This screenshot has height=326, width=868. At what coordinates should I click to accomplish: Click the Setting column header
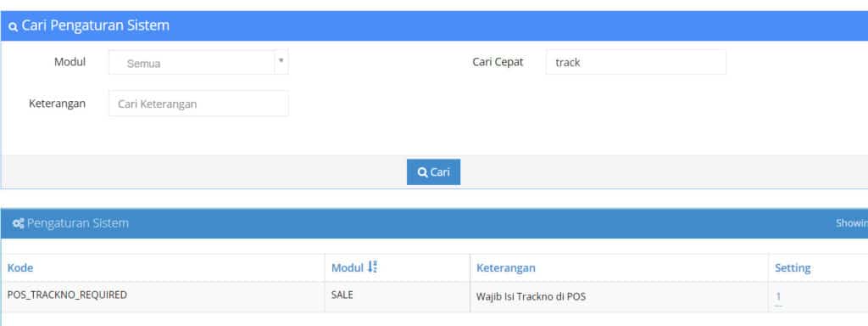coord(793,267)
